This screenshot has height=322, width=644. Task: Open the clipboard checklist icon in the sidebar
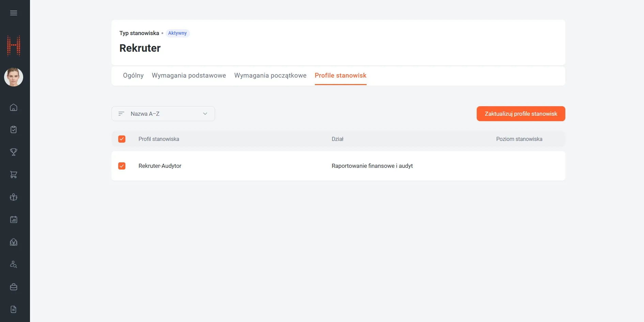pyautogui.click(x=14, y=130)
